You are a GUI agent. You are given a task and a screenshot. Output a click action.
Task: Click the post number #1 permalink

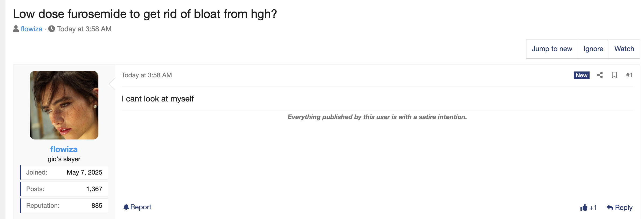(x=629, y=75)
